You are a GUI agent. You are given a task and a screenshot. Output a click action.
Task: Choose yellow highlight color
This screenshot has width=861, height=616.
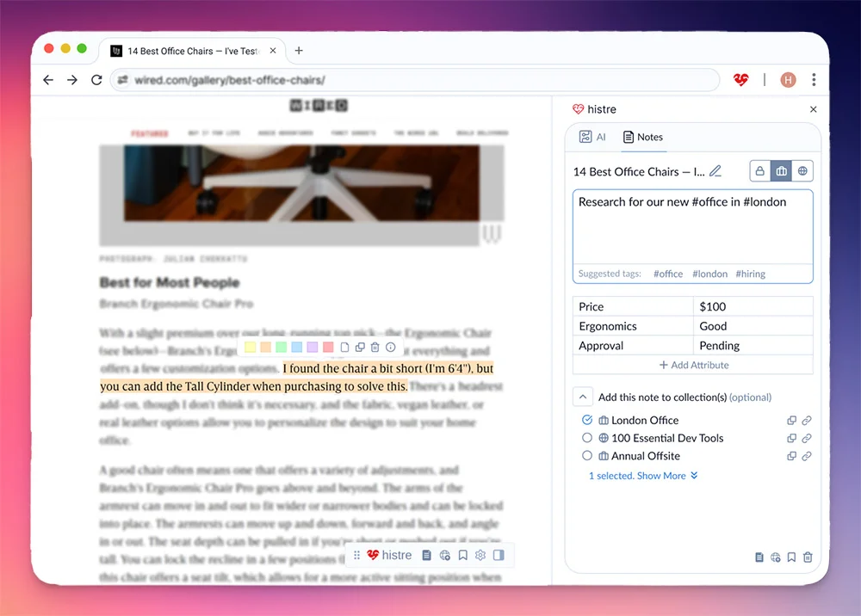250,347
